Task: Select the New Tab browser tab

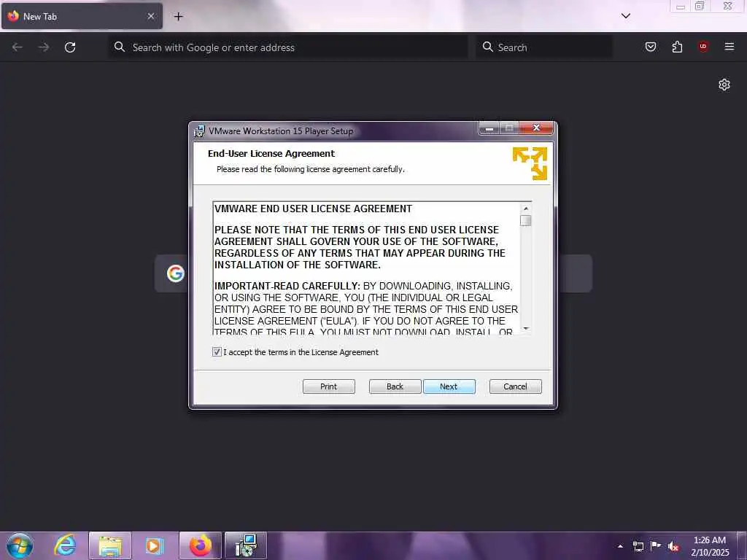Action: pyautogui.click(x=82, y=16)
